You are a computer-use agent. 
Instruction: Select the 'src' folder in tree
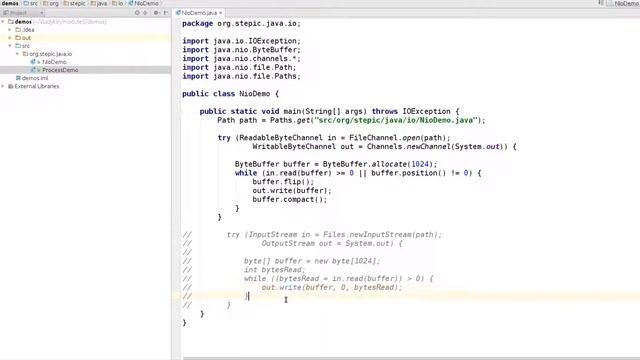point(26,46)
